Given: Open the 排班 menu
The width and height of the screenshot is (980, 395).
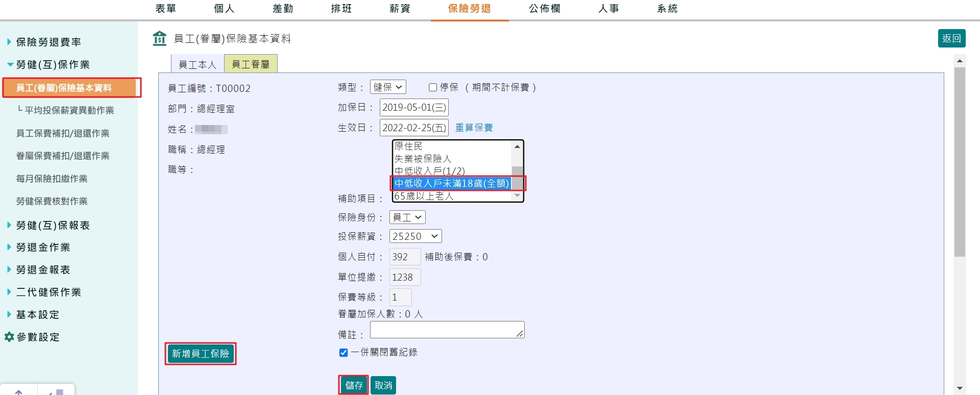Looking at the screenshot, I should [x=341, y=9].
